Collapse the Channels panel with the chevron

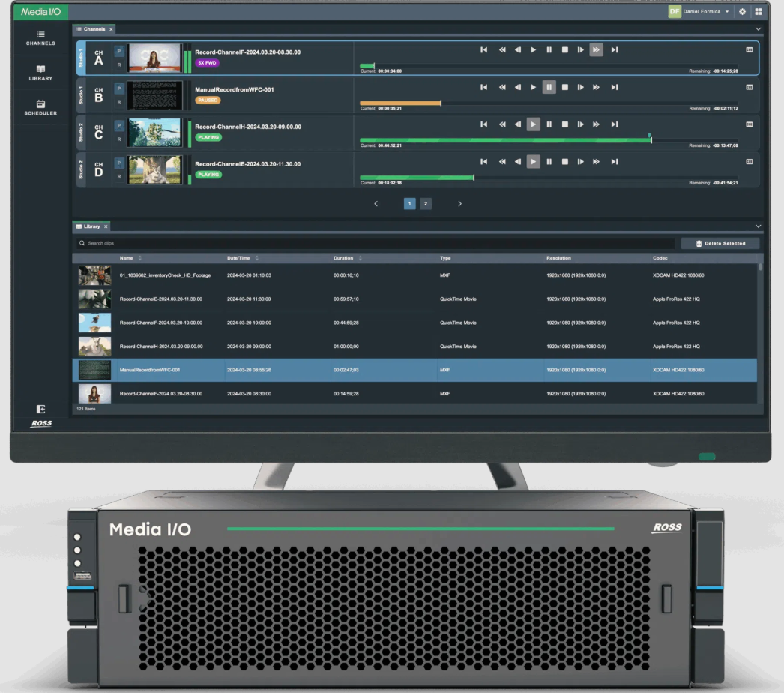pyautogui.click(x=758, y=29)
